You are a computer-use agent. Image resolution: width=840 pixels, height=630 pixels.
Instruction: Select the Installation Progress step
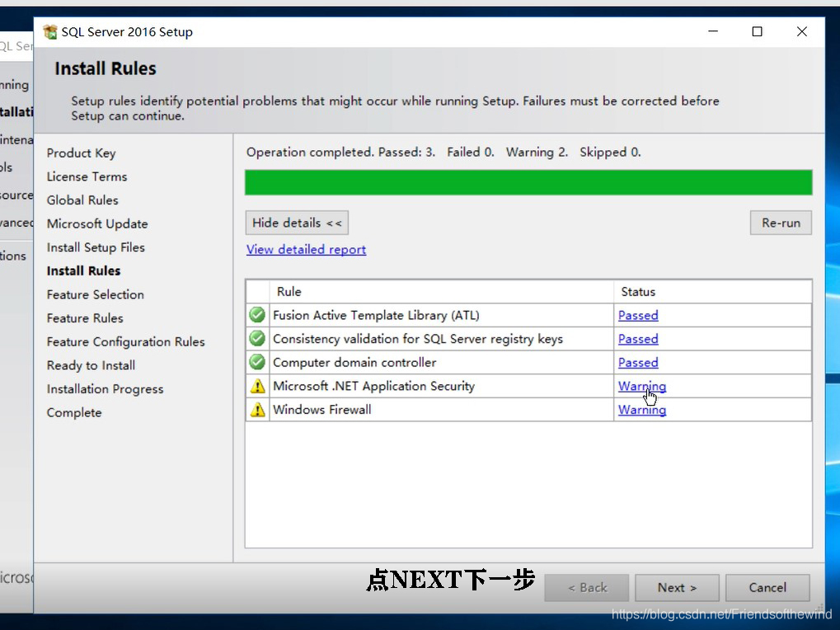[x=105, y=389]
